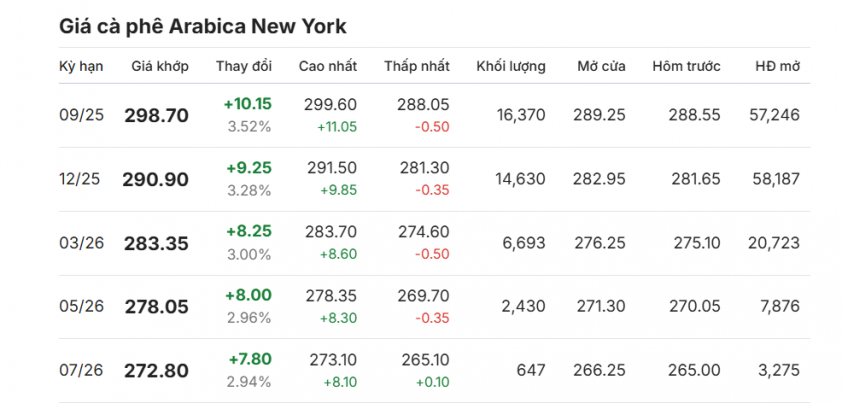Click the Khối lượng column header
The image size is (842, 403).
(511, 67)
